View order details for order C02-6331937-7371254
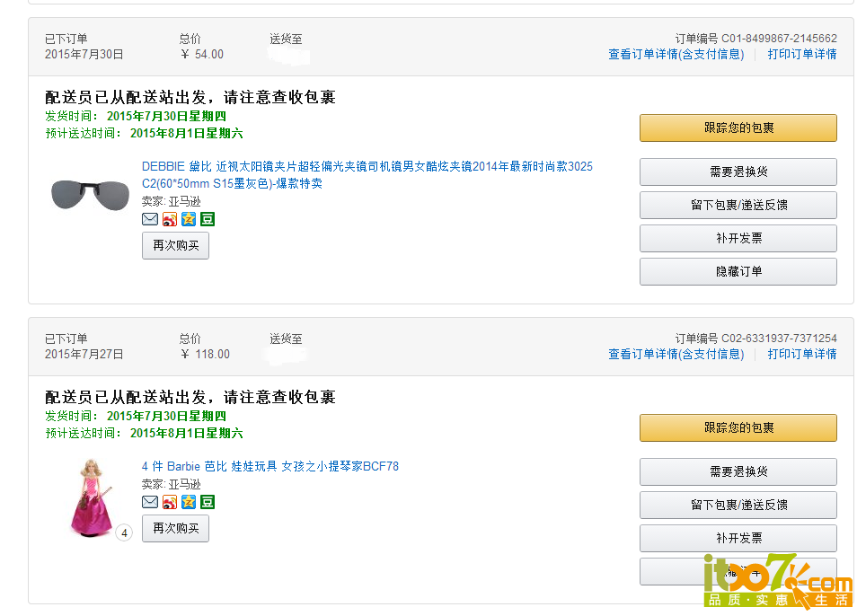The image size is (857, 616). click(676, 354)
